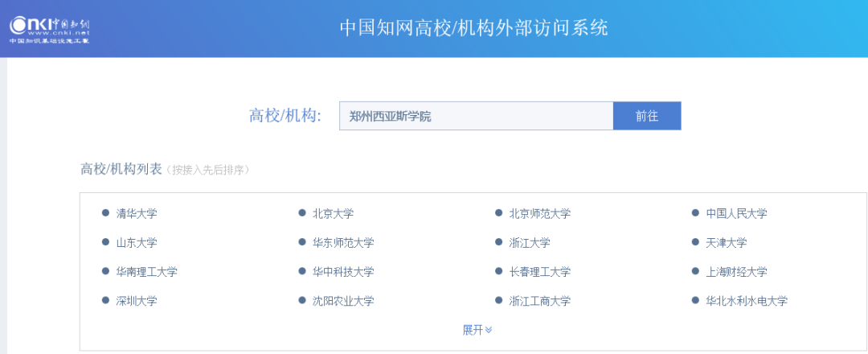Open 北京大学 link
Image resolution: width=868 pixels, height=354 pixels.
pos(334,213)
